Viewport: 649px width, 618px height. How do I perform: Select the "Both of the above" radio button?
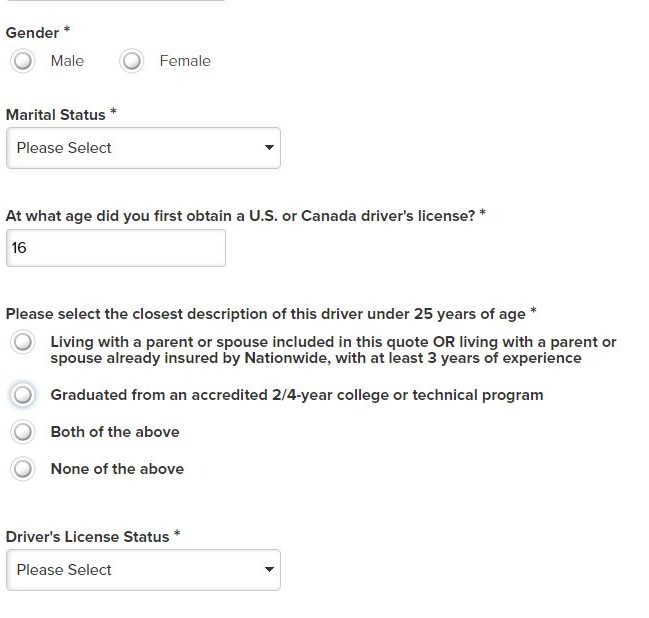point(23,432)
